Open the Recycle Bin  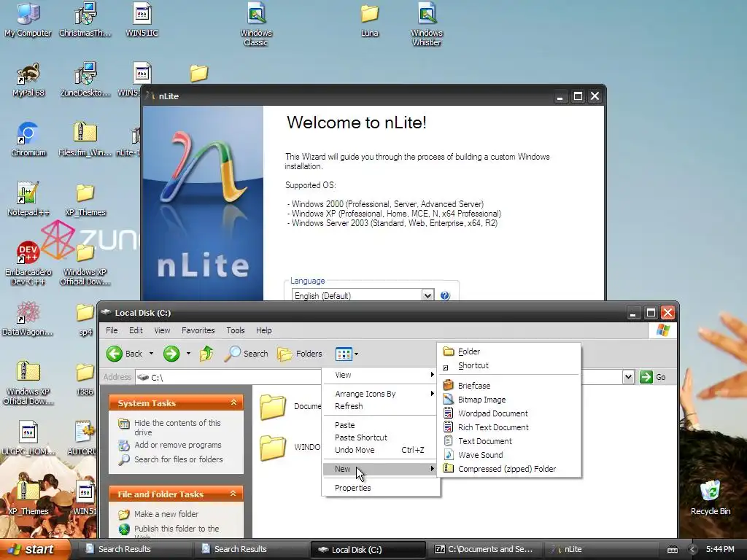(711, 497)
